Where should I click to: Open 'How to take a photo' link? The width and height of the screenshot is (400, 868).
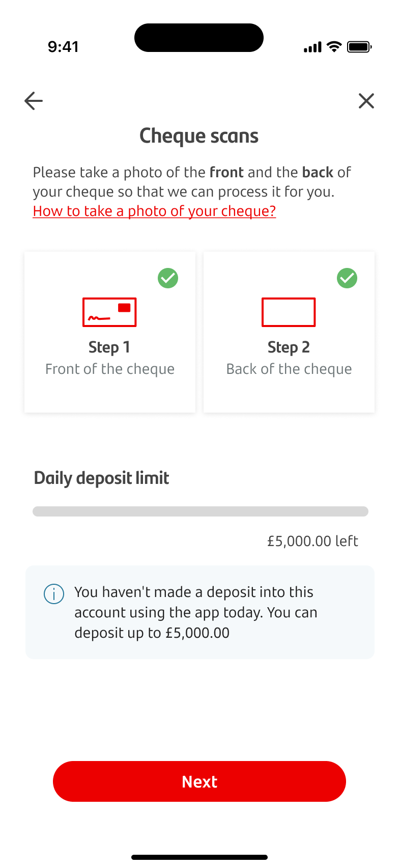point(154,211)
